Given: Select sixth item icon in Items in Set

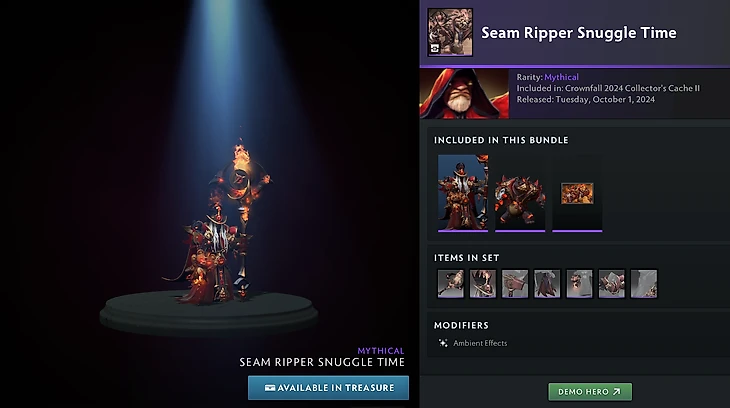Looking at the screenshot, I should pyautogui.click(x=612, y=284).
